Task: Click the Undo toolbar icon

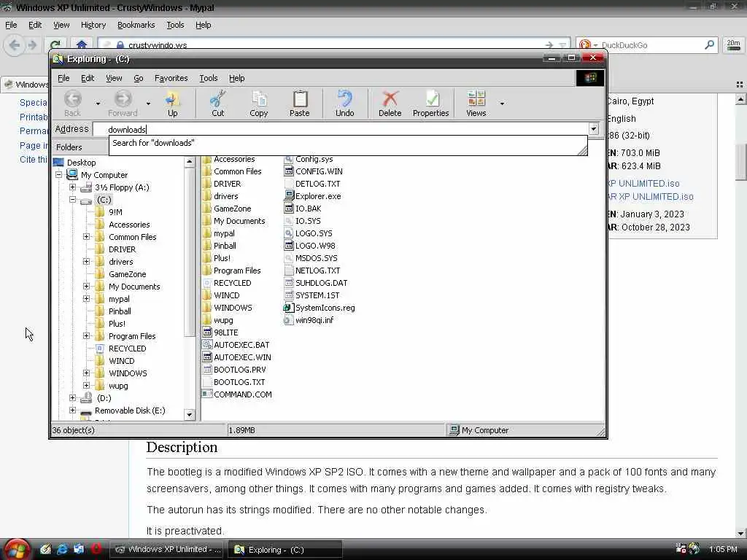Action: coord(344,104)
